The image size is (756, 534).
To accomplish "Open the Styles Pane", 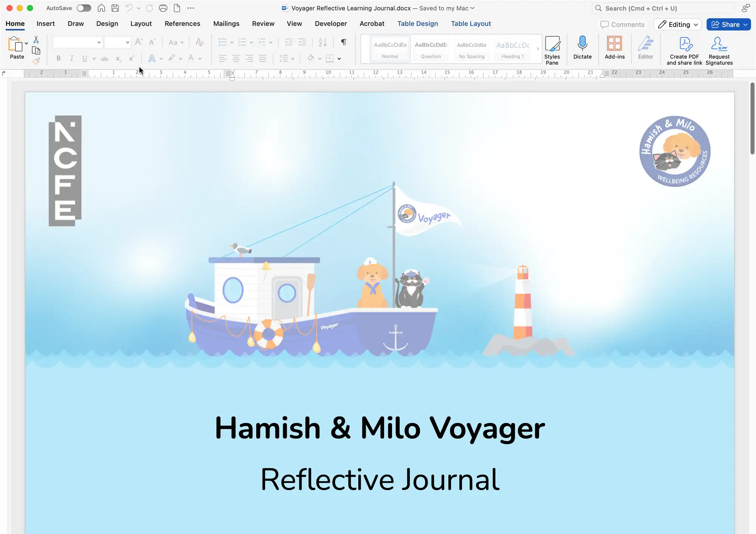I will coord(552,50).
